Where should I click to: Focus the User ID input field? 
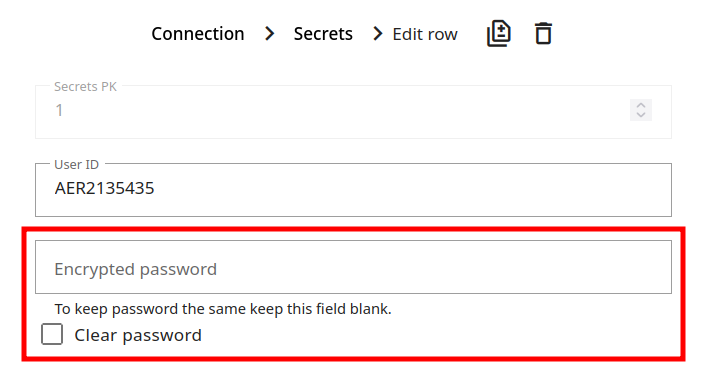[354, 190]
